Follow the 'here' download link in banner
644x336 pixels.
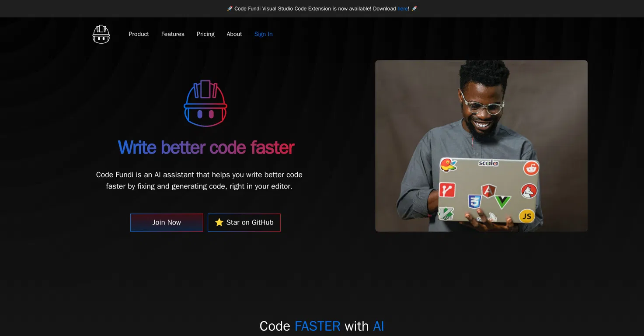tap(402, 9)
